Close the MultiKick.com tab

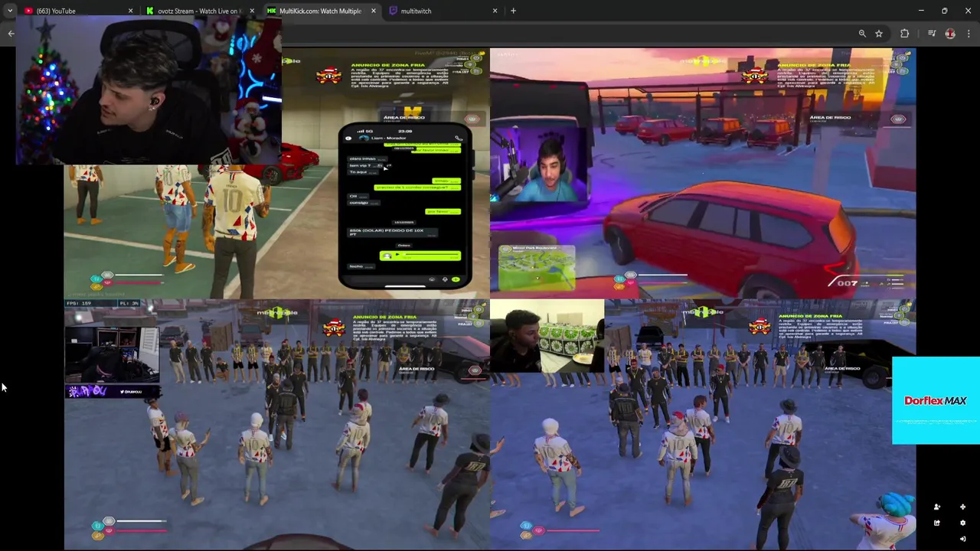click(x=374, y=11)
